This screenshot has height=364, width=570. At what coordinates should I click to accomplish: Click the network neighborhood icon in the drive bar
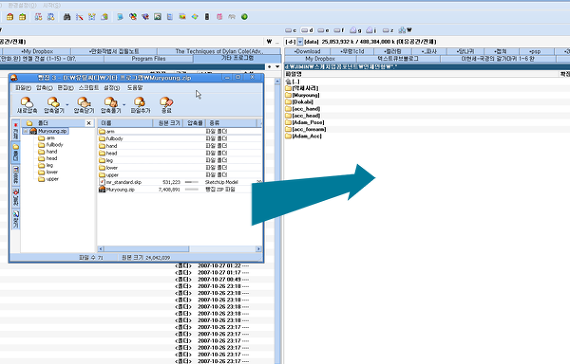coord(405,30)
